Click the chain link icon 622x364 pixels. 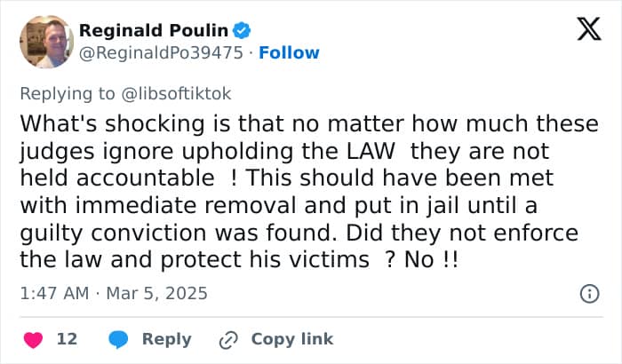pyautogui.click(x=228, y=340)
